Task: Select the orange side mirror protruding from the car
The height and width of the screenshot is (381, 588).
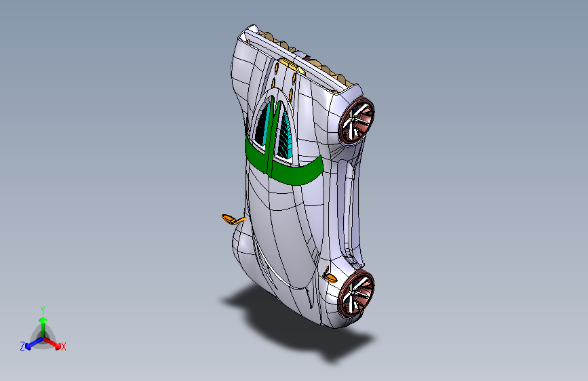Action: coord(233,220)
